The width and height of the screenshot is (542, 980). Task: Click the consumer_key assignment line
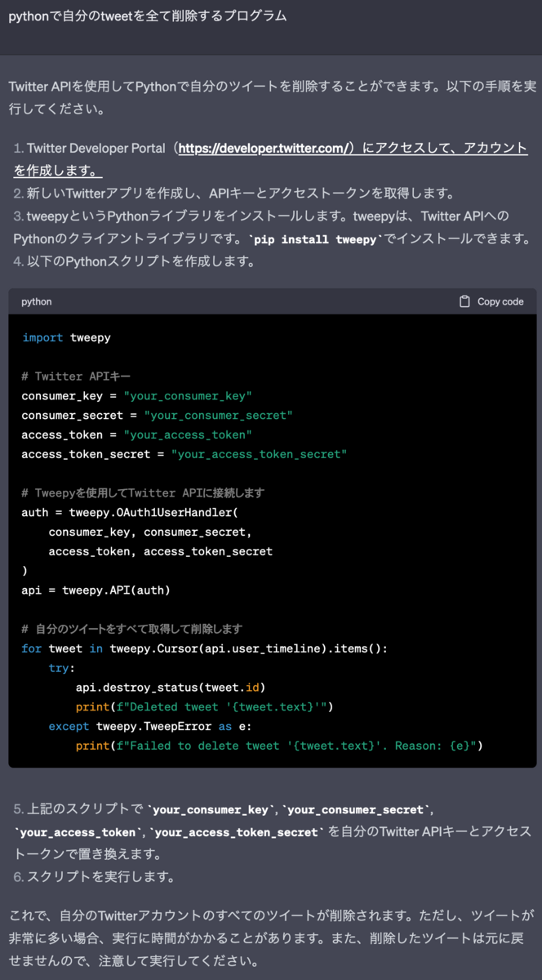(x=137, y=396)
